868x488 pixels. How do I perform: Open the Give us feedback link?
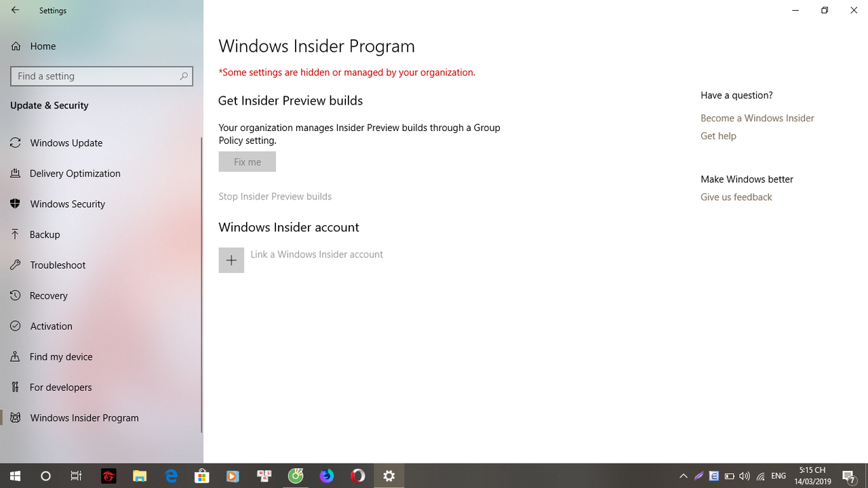(736, 198)
